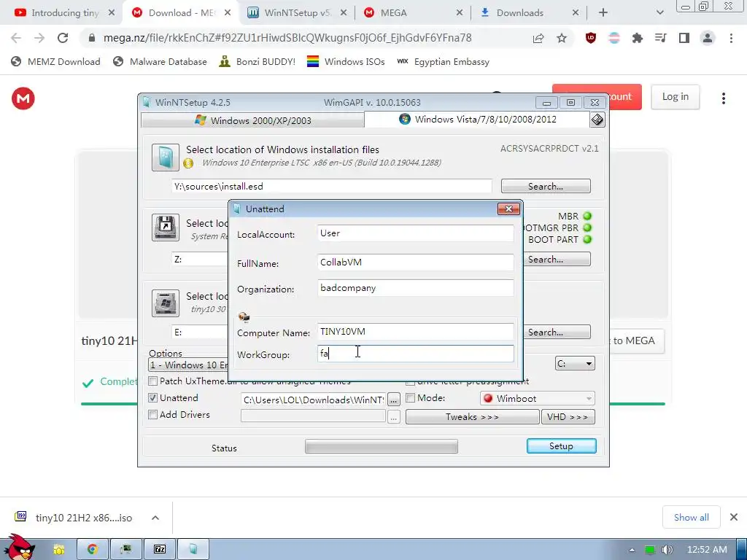Image resolution: width=747 pixels, height=560 pixels.
Task: Click WinNTSetup disk tool icon beside tabs
Action: (597, 120)
